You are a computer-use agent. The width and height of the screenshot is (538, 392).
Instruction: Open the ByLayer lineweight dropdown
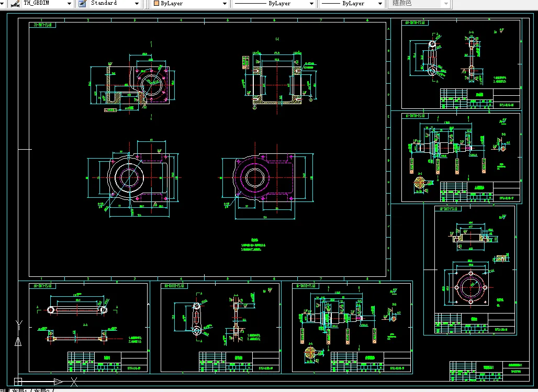380,4
